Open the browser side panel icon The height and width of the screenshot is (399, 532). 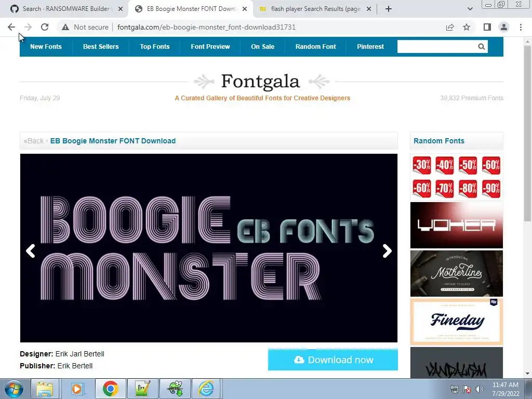pyautogui.click(x=487, y=27)
